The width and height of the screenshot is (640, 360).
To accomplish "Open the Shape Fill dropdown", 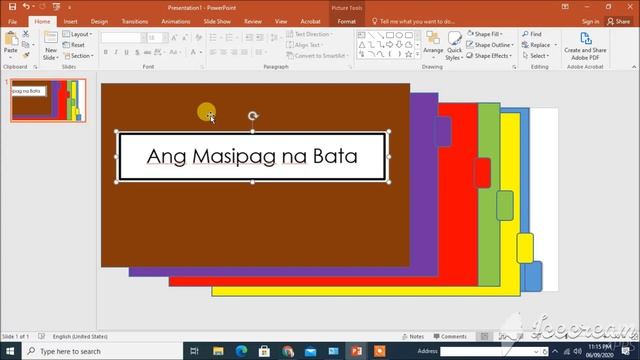I will (484, 34).
